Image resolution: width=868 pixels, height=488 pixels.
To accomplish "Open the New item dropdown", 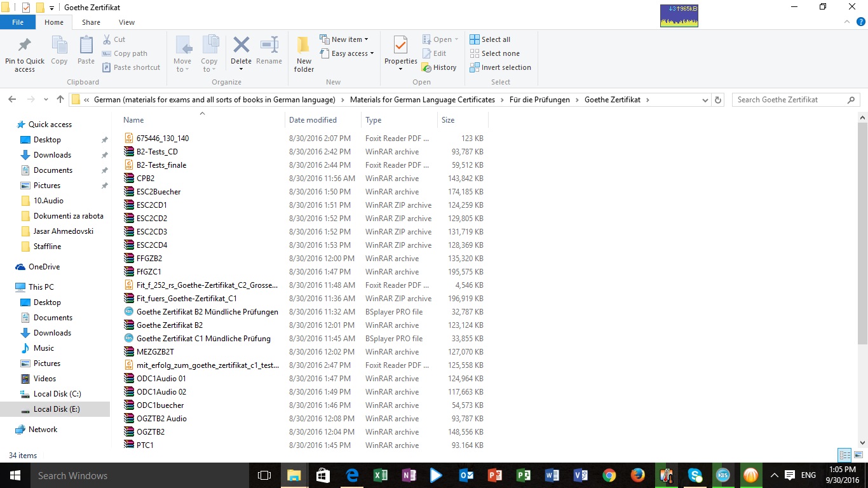I will point(344,39).
